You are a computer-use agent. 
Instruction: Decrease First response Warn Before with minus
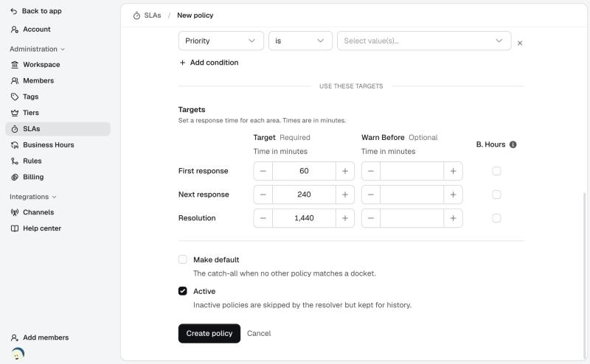coord(371,171)
